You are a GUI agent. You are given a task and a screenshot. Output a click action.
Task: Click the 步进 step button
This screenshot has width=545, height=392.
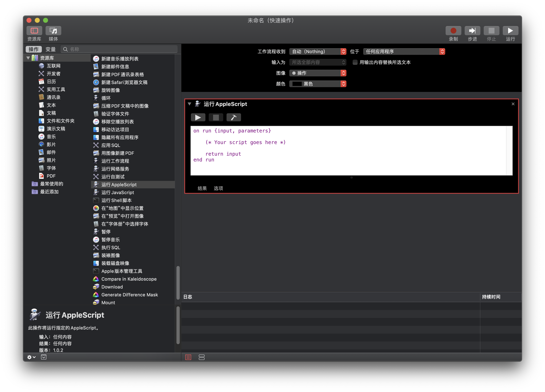472,31
